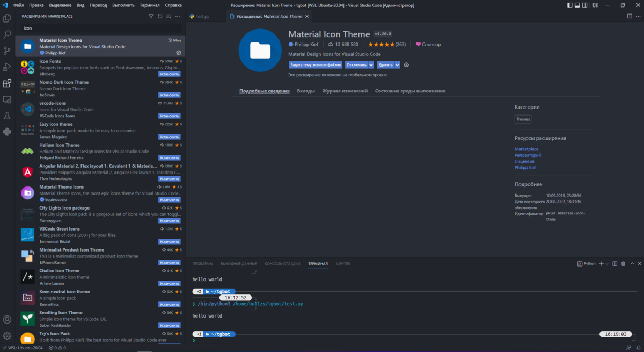This screenshot has width=644, height=352.
Task: Select the Run and Debug icon
Action: point(7,67)
